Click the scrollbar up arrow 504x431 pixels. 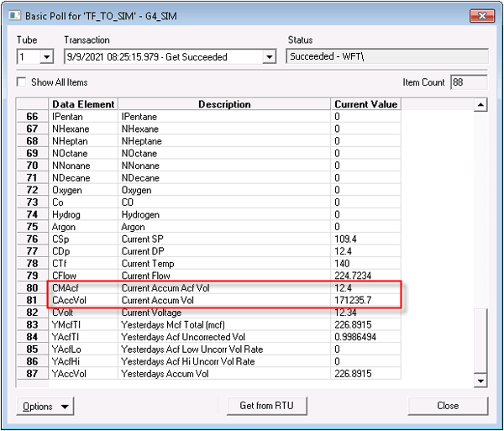pos(480,105)
